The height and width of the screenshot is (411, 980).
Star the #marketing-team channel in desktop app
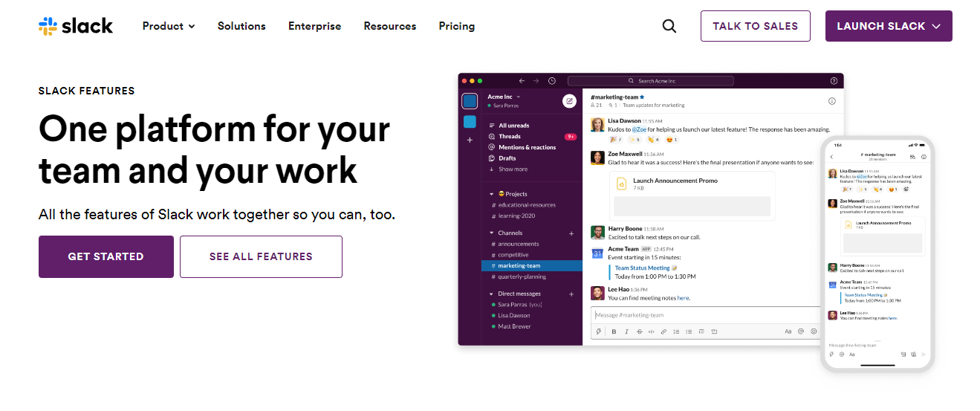click(x=642, y=97)
